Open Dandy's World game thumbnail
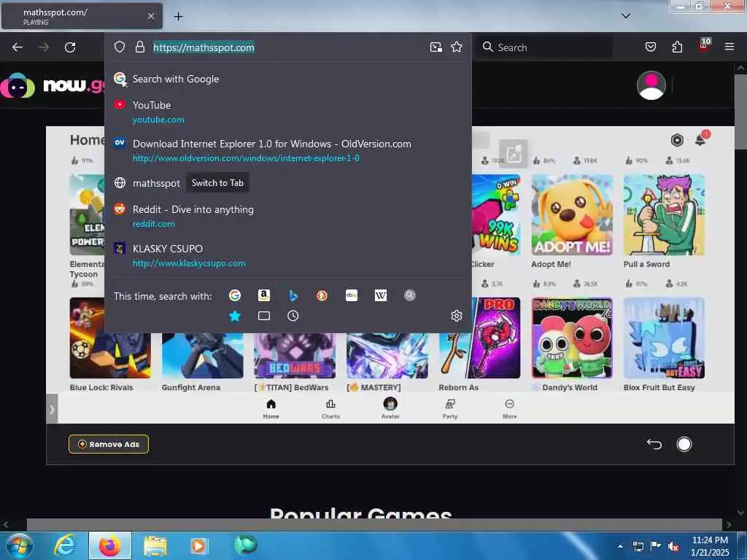Image resolution: width=747 pixels, height=560 pixels. 572,338
